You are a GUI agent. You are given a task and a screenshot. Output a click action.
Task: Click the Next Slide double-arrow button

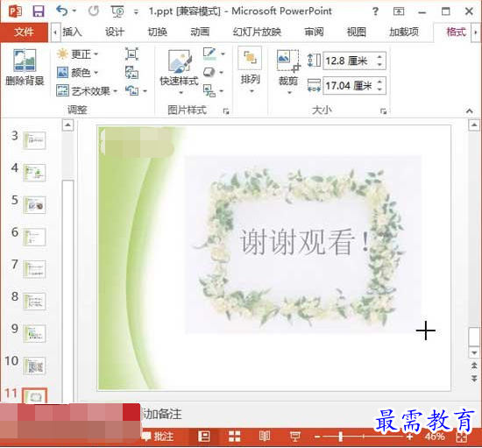click(x=474, y=378)
